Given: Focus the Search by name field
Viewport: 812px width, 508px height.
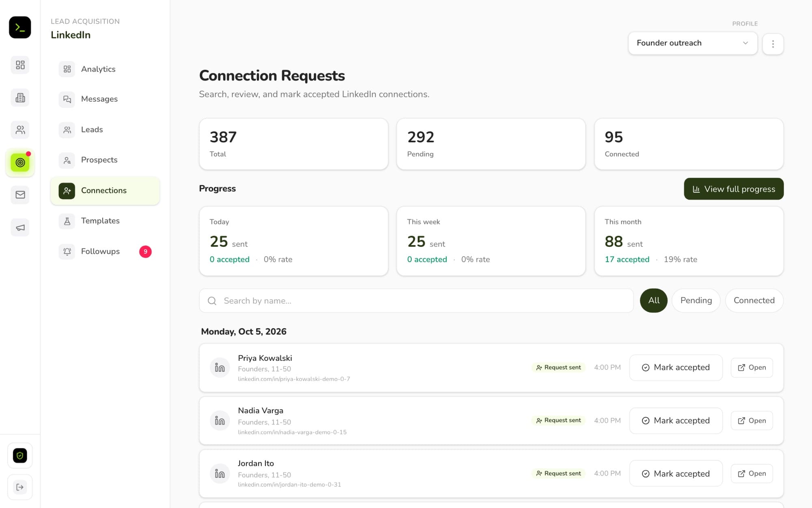Looking at the screenshot, I should (416, 301).
